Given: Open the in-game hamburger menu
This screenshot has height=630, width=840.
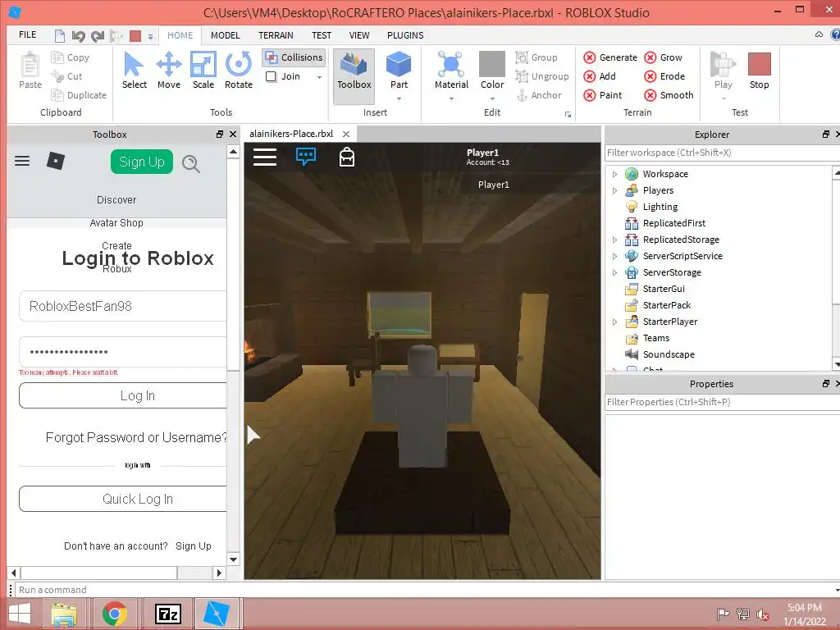Looking at the screenshot, I should coord(265,157).
